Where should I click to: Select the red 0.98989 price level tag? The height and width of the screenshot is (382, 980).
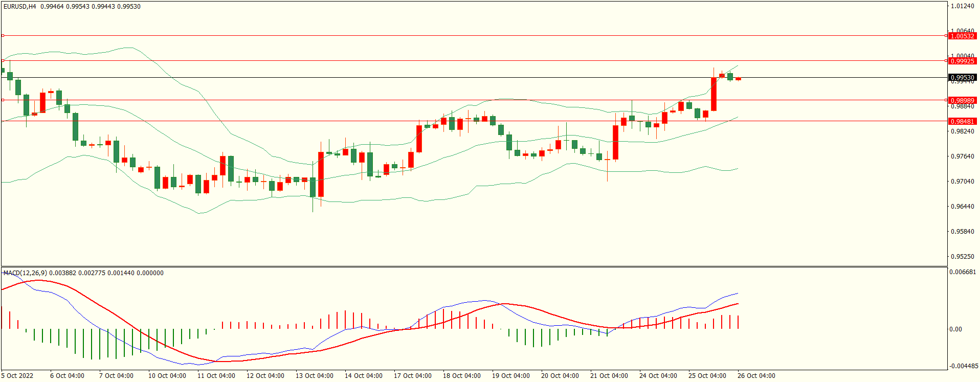962,100
